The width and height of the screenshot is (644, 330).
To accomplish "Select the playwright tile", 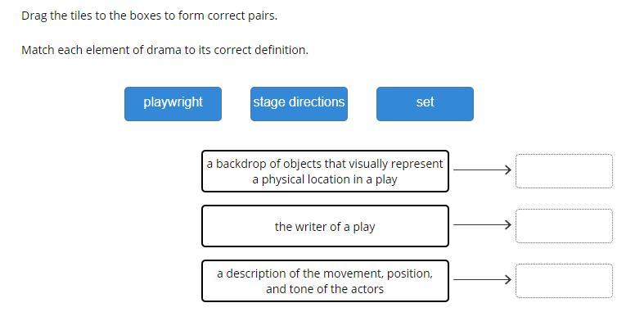I will [x=173, y=103].
